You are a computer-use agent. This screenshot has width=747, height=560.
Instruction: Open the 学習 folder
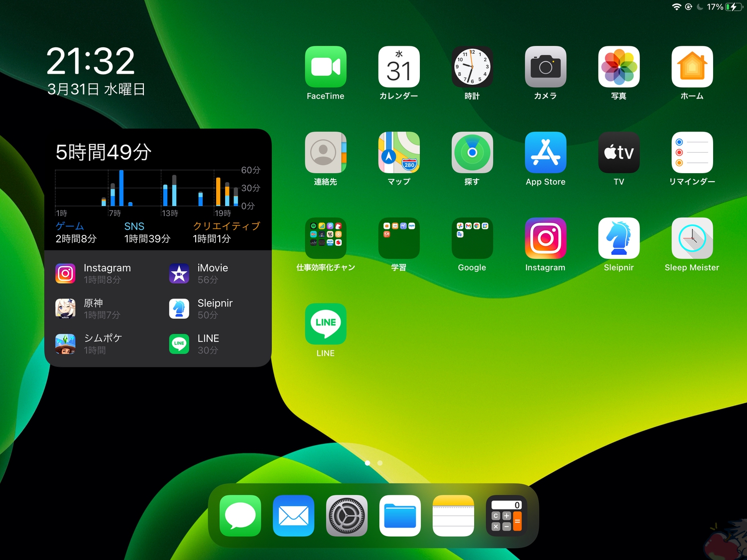(x=399, y=238)
